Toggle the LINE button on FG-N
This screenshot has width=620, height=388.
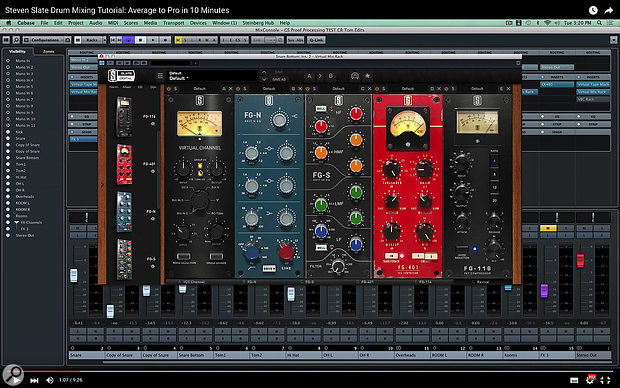[286, 268]
